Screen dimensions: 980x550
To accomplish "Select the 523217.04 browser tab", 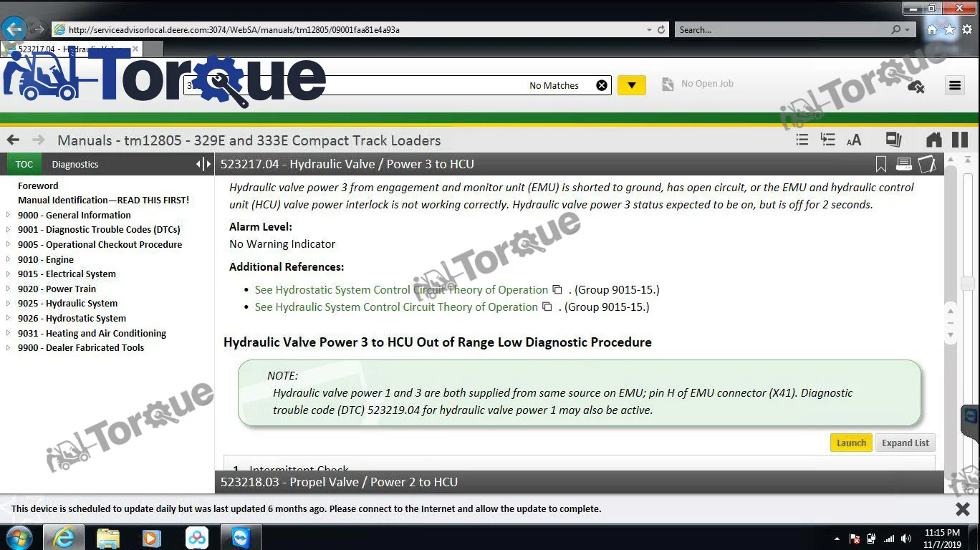I will pyautogui.click(x=72, y=49).
